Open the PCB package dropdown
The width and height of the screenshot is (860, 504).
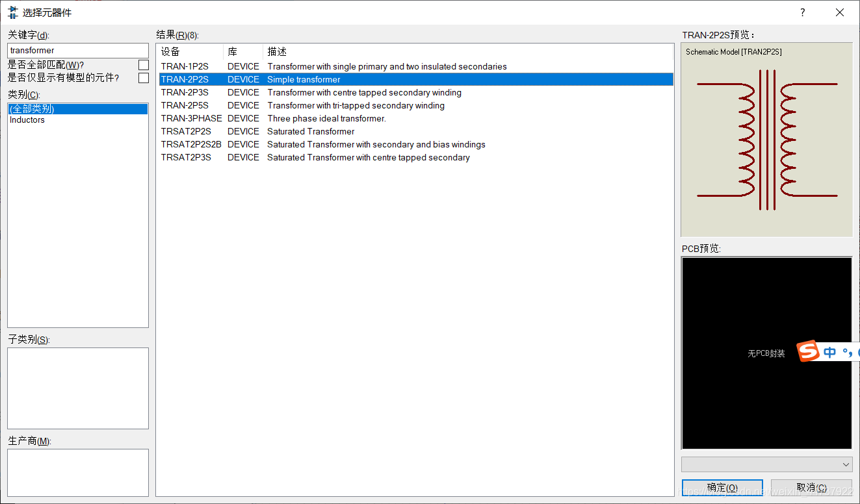tap(766, 464)
